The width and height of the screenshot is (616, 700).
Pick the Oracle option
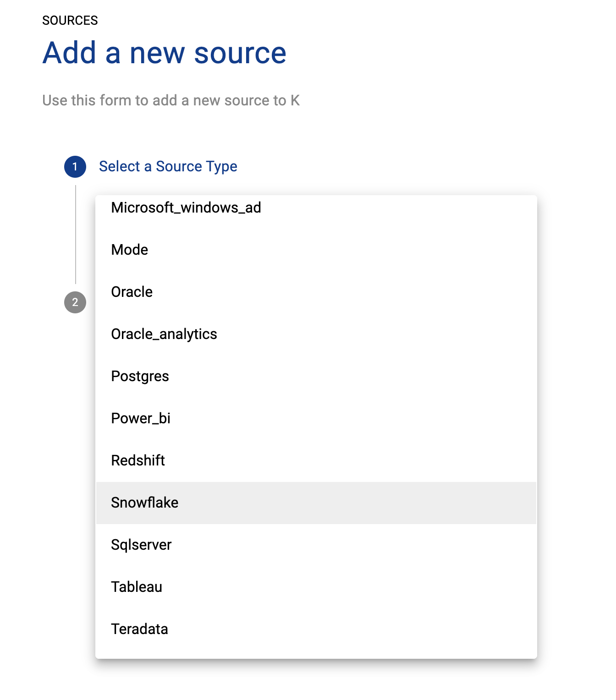(x=132, y=292)
